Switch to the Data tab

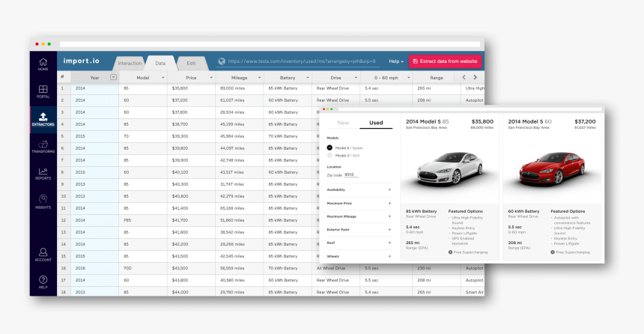click(x=160, y=63)
